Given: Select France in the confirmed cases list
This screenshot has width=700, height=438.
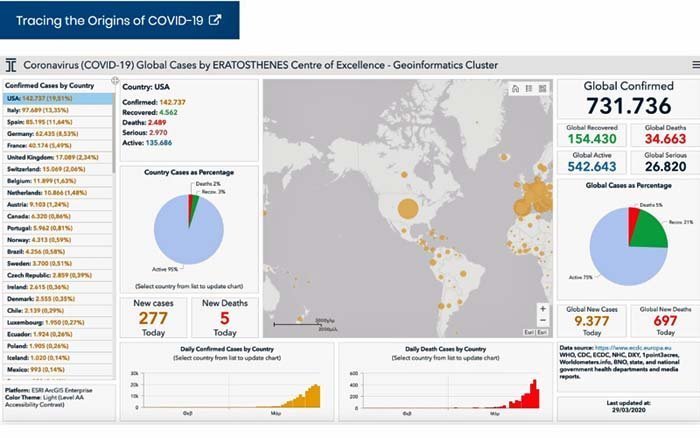Looking at the screenshot, I should click(x=58, y=146).
